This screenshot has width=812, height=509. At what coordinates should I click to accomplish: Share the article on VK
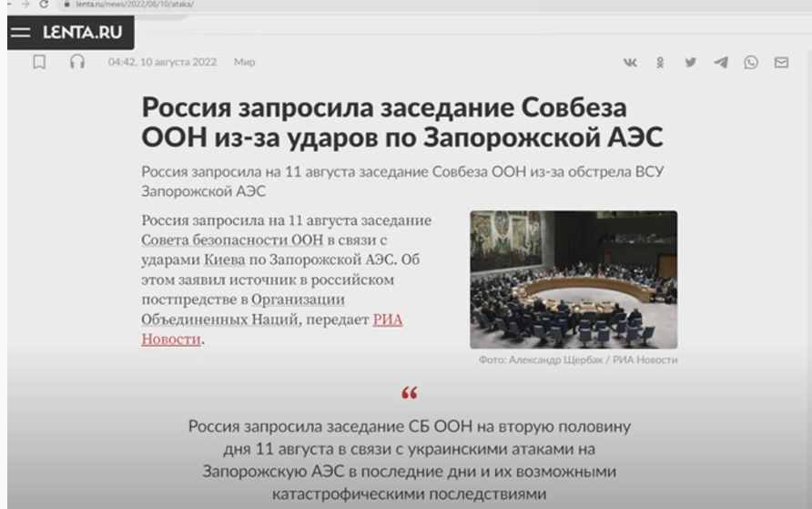point(630,63)
